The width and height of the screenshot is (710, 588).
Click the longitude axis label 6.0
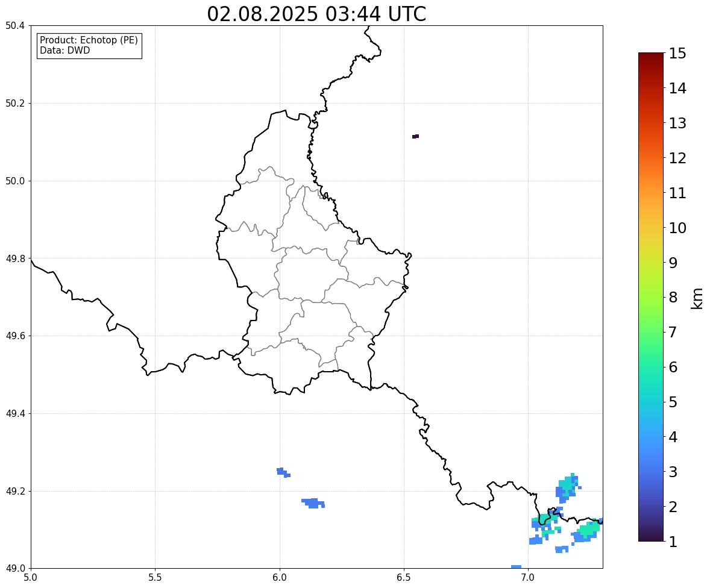tap(280, 578)
